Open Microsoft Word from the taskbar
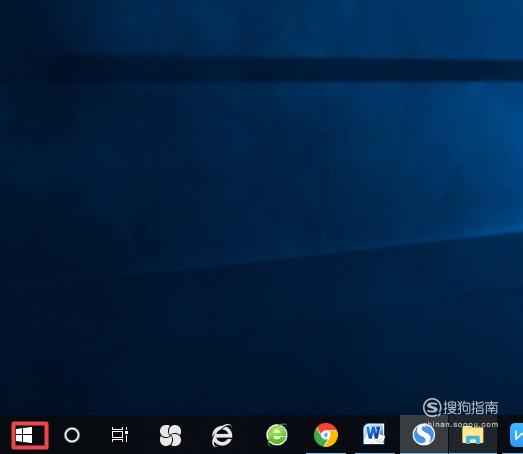 [x=374, y=434]
